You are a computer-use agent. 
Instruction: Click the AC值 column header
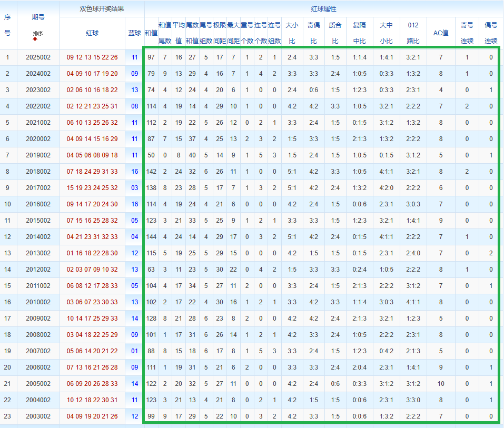pyautogui.click(x=440, y=33)
